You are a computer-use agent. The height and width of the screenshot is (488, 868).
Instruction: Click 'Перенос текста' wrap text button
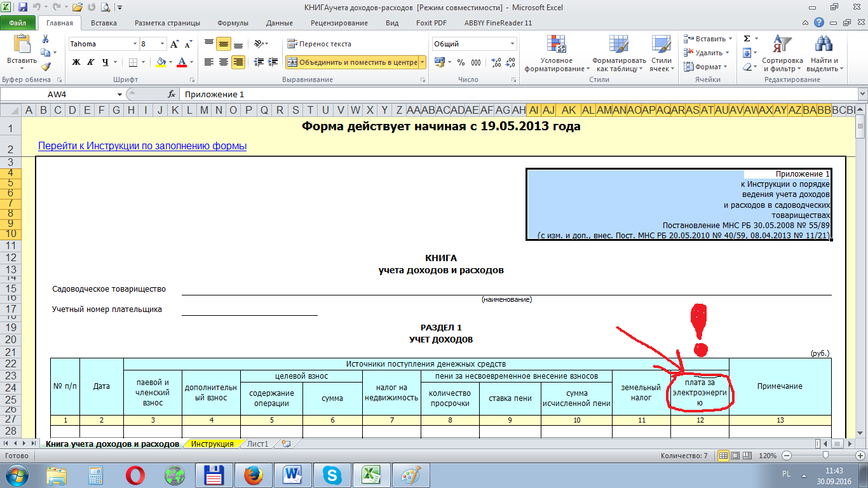point(319,44)
